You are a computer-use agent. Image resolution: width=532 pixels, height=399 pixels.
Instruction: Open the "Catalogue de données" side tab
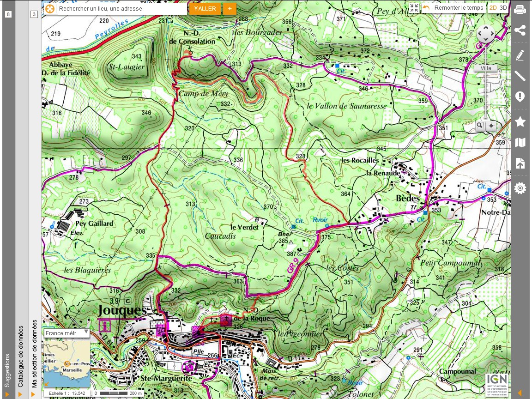[21, 357]
